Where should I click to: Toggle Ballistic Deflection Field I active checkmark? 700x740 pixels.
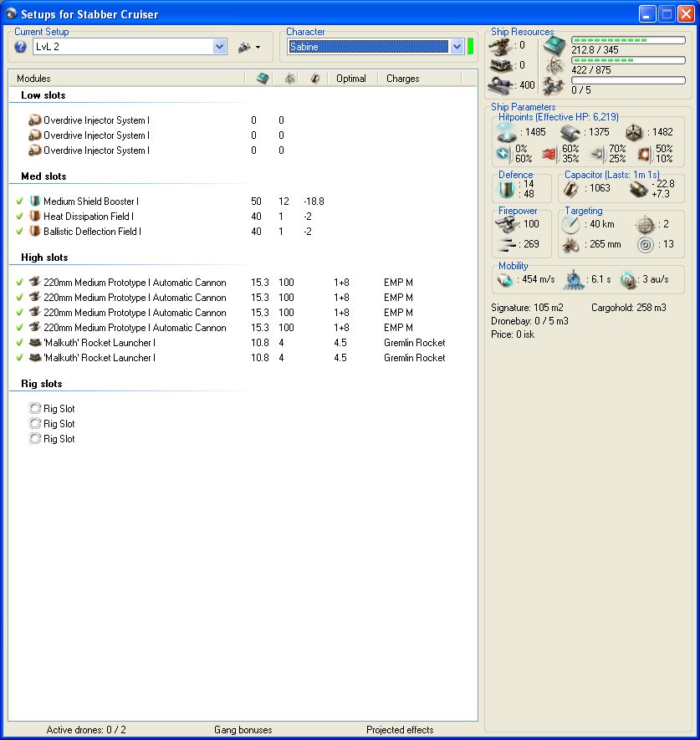19,232
